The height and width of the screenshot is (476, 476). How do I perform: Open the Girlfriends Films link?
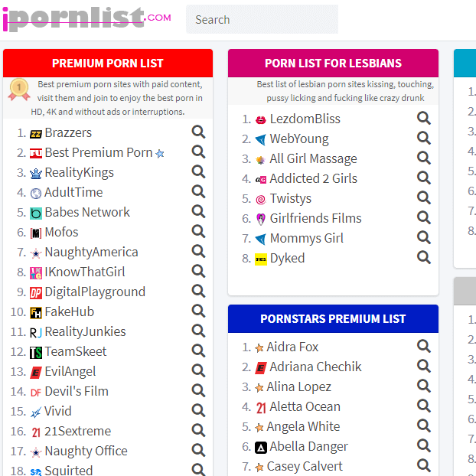coord(315,218)
